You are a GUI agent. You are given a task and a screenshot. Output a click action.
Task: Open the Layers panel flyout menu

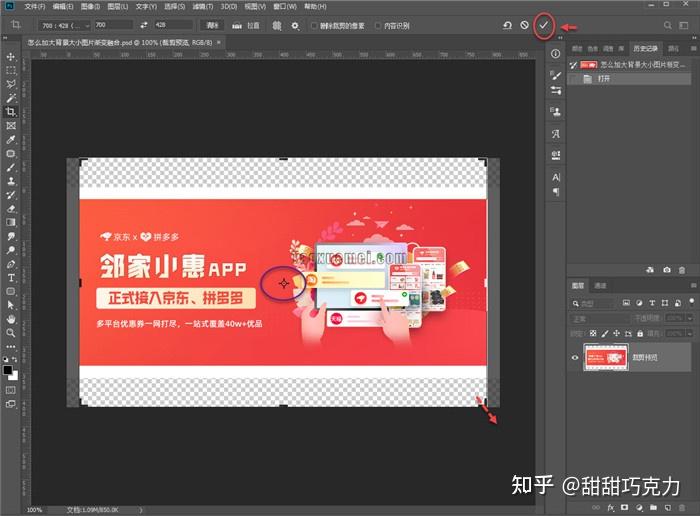(693, 285)
